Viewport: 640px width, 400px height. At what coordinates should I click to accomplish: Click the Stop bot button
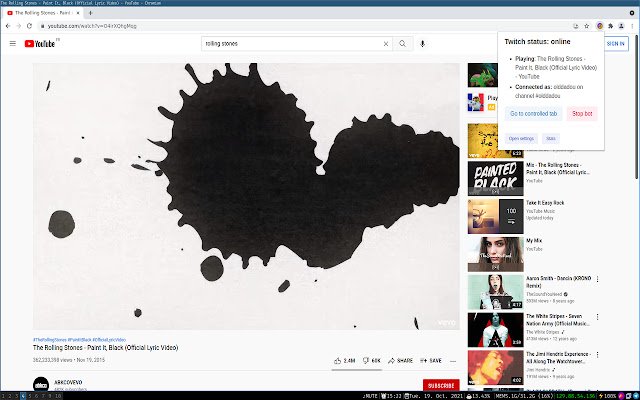[x=582, y=113]
